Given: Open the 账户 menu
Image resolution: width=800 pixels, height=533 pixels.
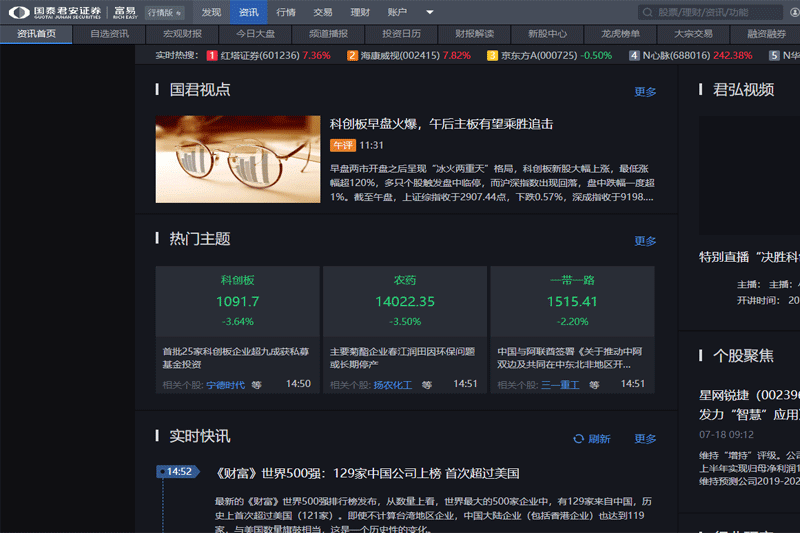Looking at the screenshot, I should pyautogui.click(x=397, y=12).
